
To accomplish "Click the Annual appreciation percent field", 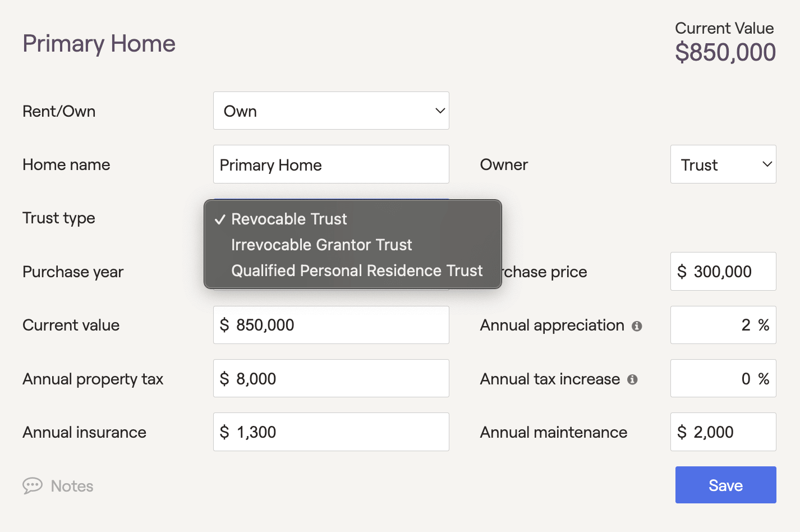I will pos(723,325).
